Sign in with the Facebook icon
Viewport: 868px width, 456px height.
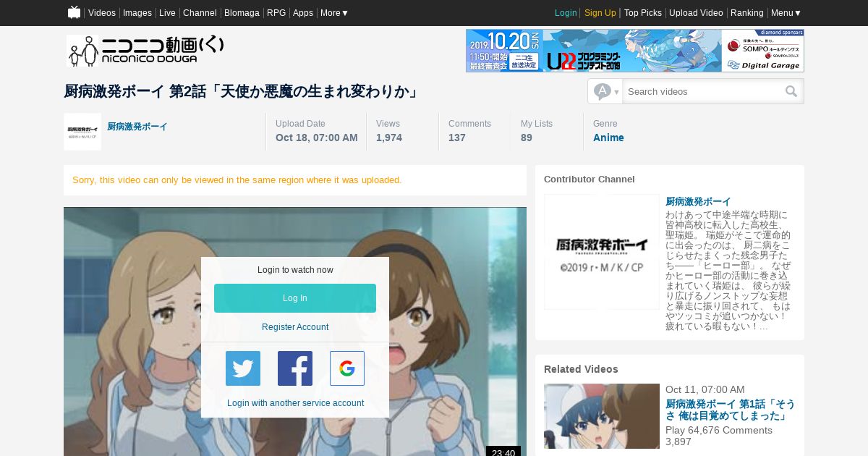pyautogui.click(x=295, y=368)
